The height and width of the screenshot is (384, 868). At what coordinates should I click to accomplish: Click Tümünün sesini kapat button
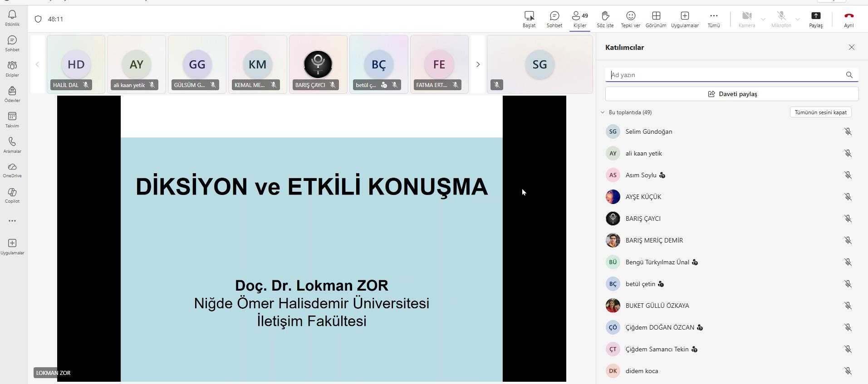point(820,112)
